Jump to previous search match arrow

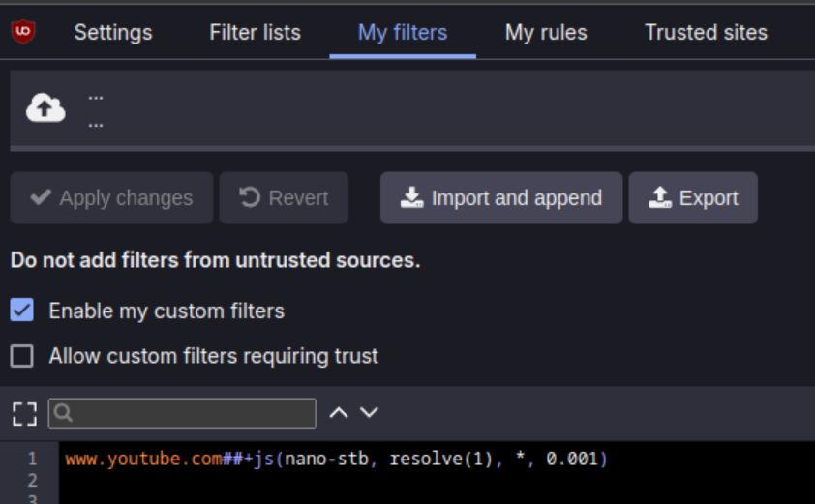click(339, 412)
